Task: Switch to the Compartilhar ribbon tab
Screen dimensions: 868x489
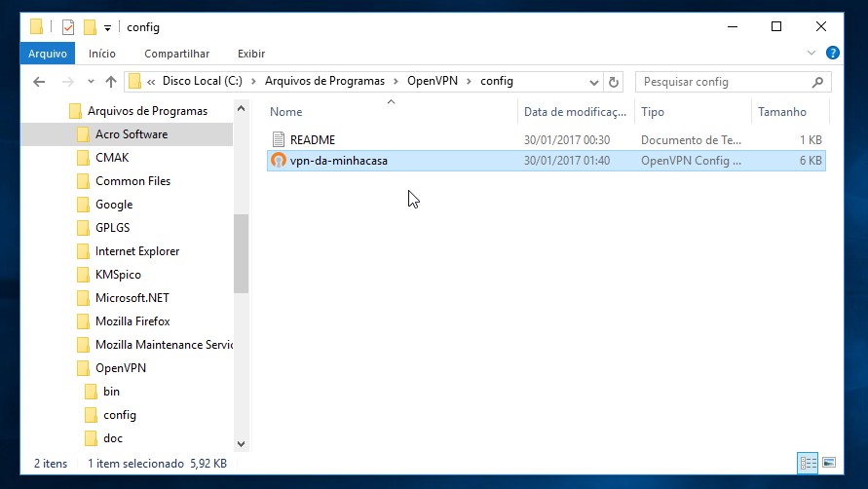Action: [x=176, y=54]
